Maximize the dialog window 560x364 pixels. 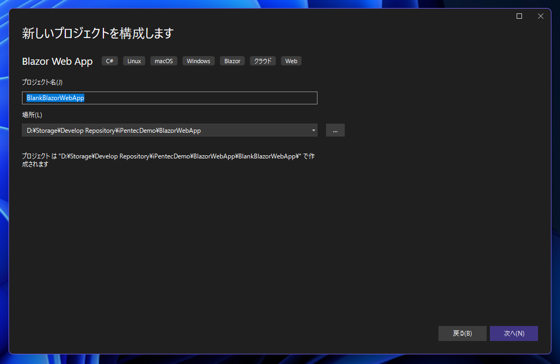click(519, 16)
